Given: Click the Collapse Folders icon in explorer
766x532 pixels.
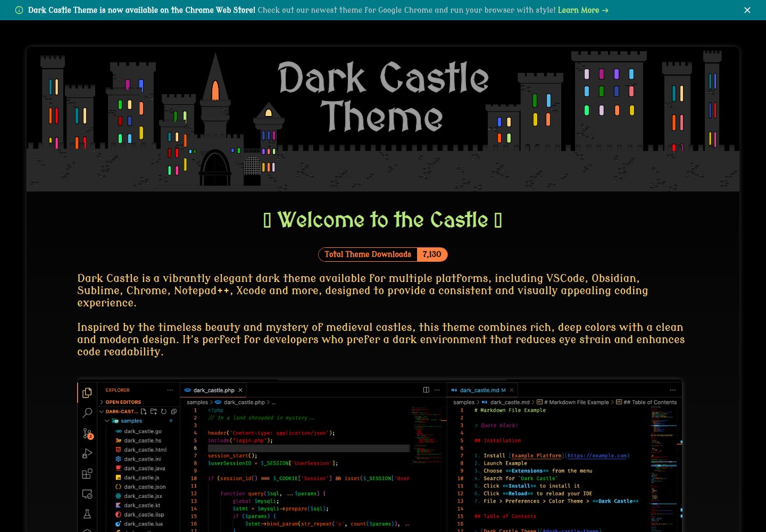Looking at the screenshot, I should (x=174, y=411).
